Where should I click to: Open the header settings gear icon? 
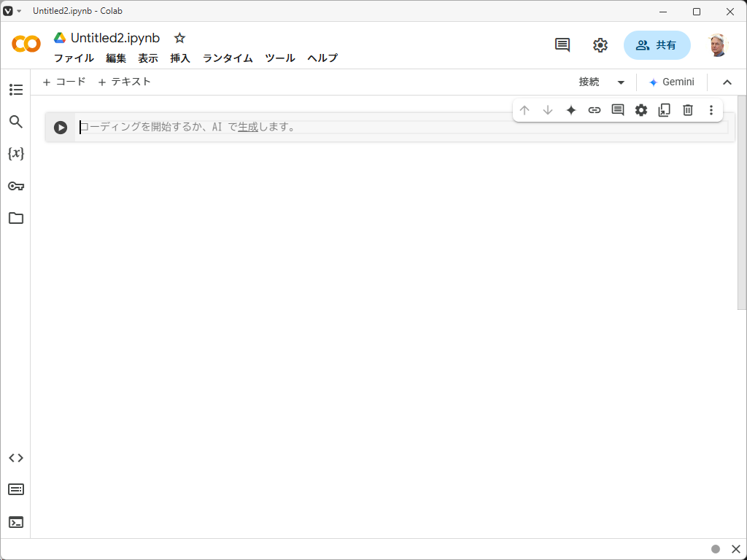[x=600, y=45]
